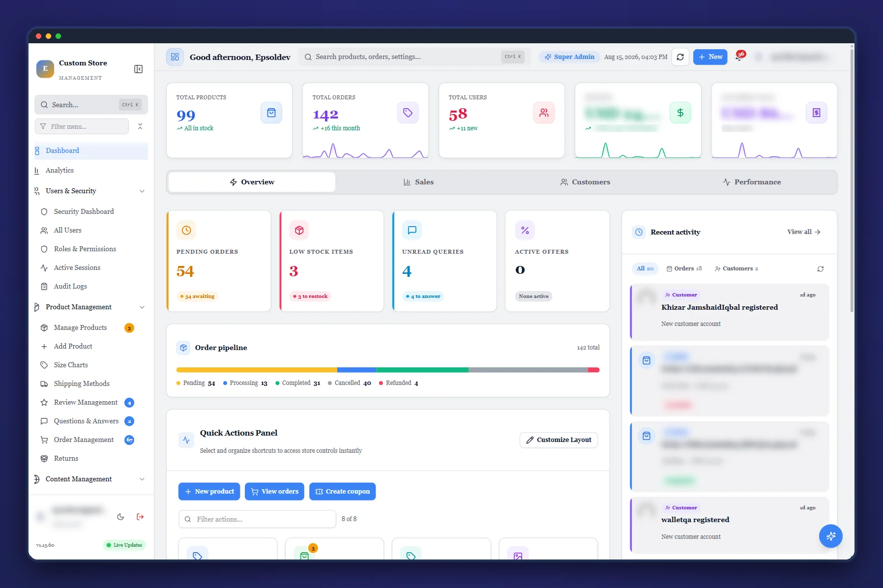883x588 pixels.
Task: Click the Low Stock Items box icon
Action: 299,230
